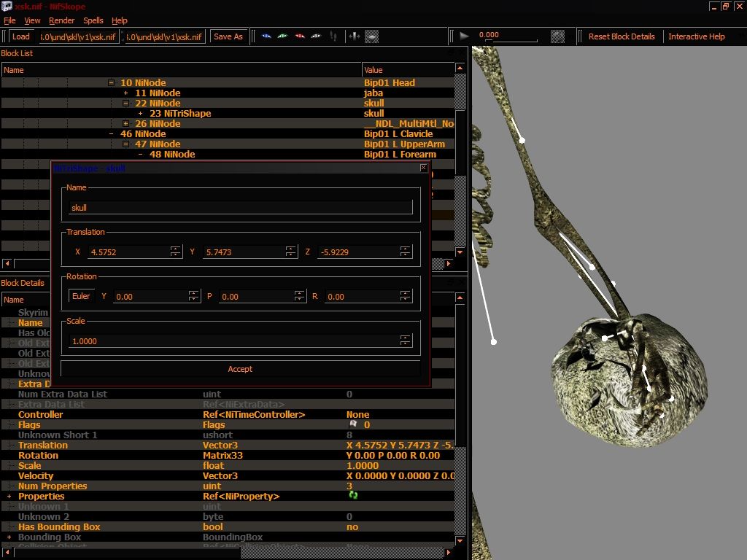Click the Block List scroll up arrow
This screenshot has height=560, width=747.
point(460,68)
